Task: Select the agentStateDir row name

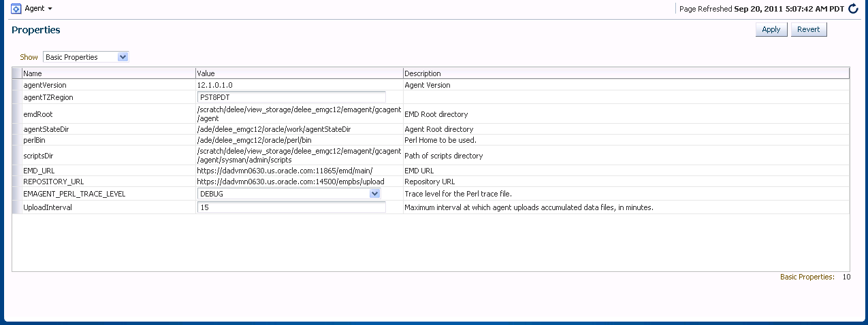Action: click(46, 129)
